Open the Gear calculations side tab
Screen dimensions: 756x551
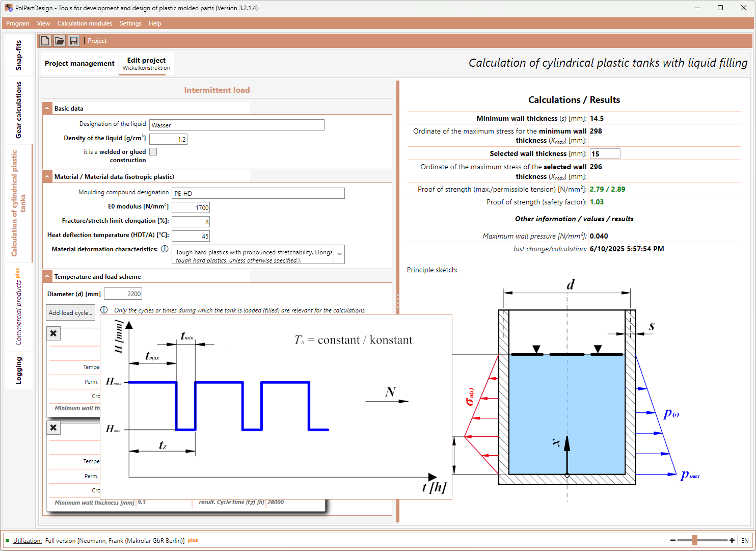[x=19, y=110]
